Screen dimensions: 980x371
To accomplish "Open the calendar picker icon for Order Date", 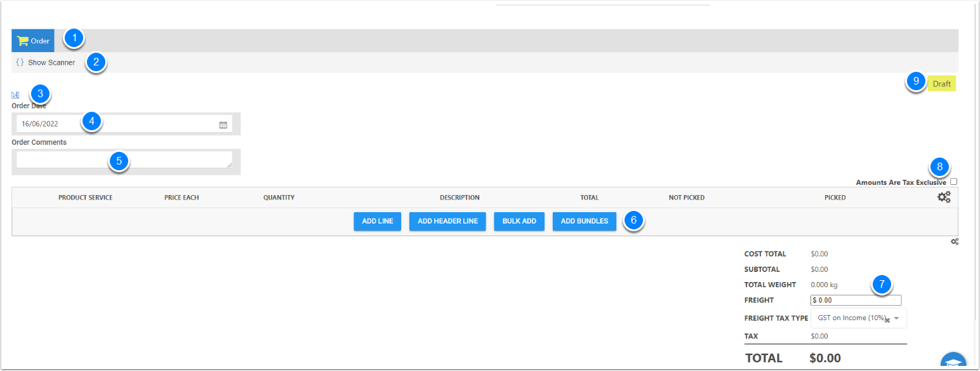I will point(223,125).
